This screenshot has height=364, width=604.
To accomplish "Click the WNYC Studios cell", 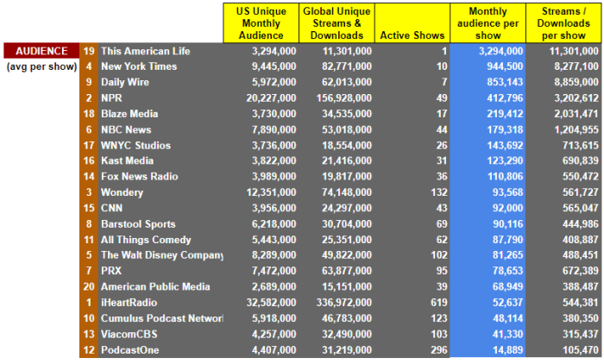I will click(x=135, y=146).
